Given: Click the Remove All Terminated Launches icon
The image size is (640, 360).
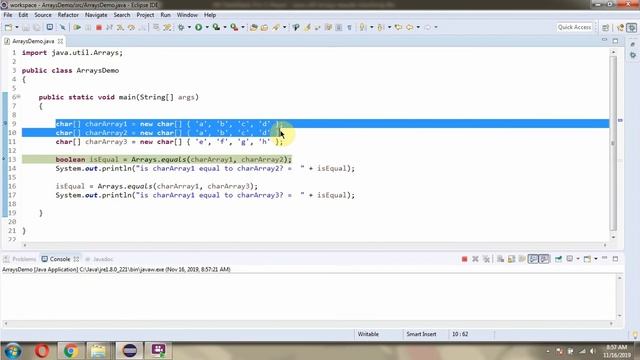Looking at the screenshot, I should pyautogui.click(x=486, y=259).
